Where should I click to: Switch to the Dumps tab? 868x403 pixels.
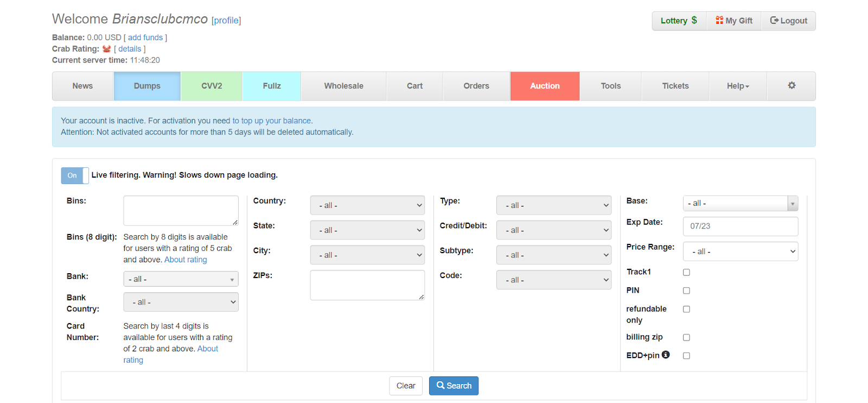(x=147, y=86)
